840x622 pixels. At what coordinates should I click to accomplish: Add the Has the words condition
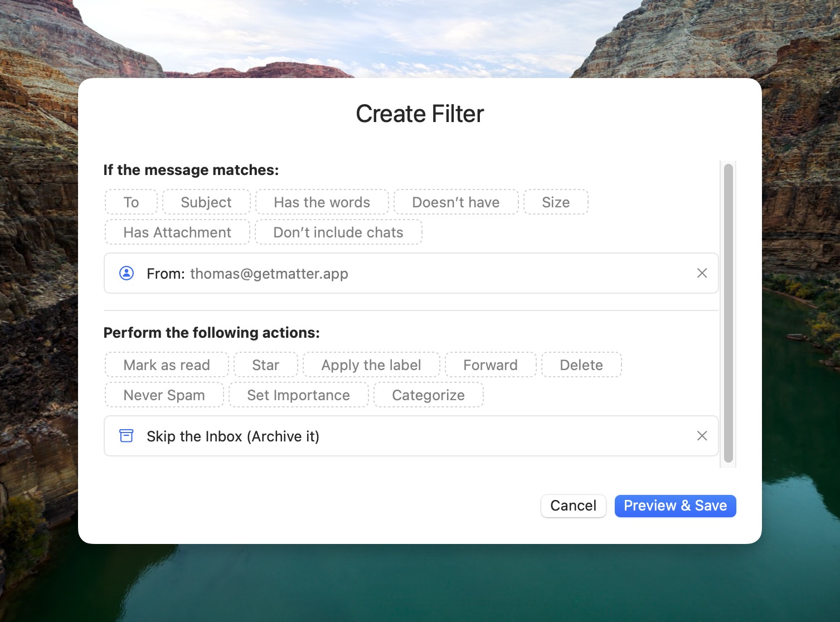click(322, 202)
